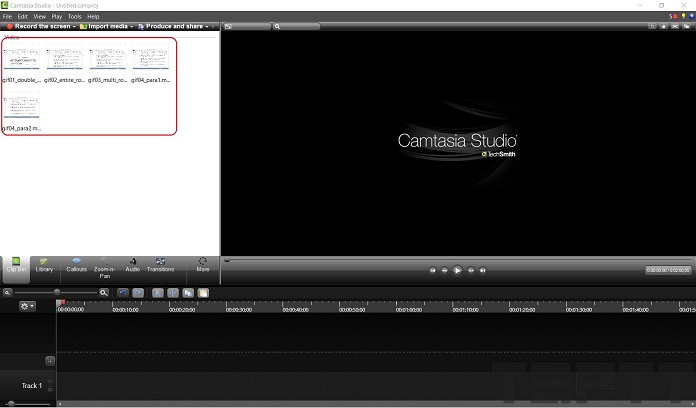Toggle Track 1 lock icon
The height and width of the screenshot is (408, 696).
point(50,389)
